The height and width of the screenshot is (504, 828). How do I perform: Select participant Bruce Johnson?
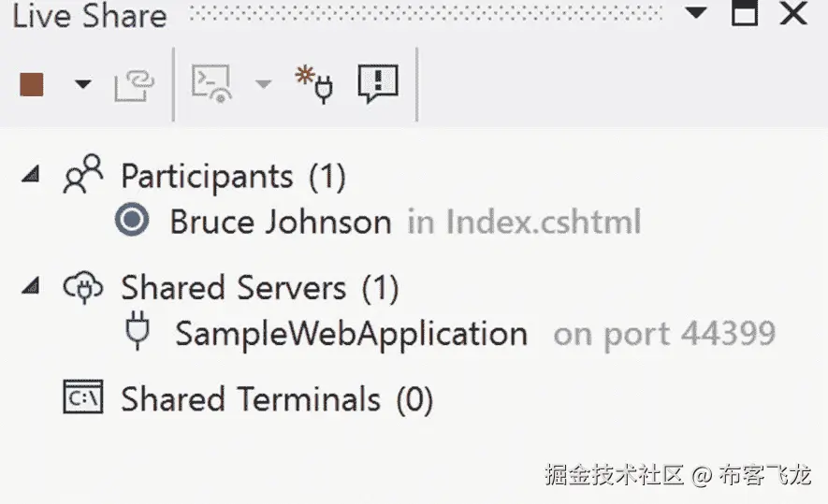[280, 223]
